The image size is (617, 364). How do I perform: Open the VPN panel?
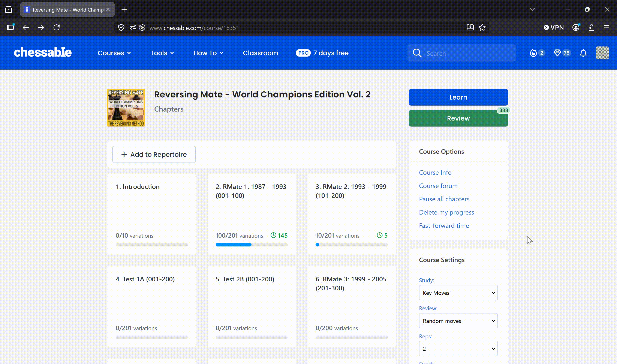pos(553,27)
